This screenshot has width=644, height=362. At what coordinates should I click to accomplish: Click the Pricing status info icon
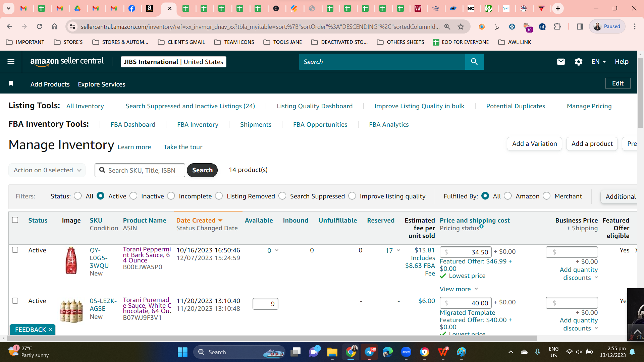(481, 226)
